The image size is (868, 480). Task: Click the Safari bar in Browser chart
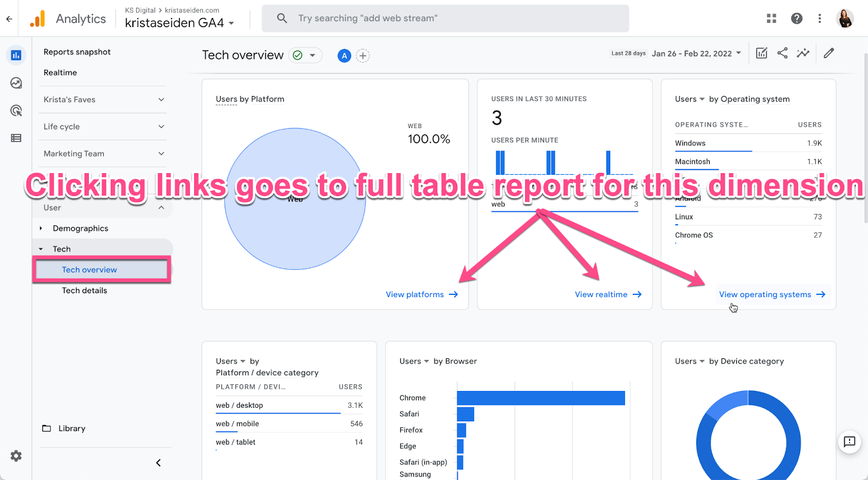pos(465,414)
